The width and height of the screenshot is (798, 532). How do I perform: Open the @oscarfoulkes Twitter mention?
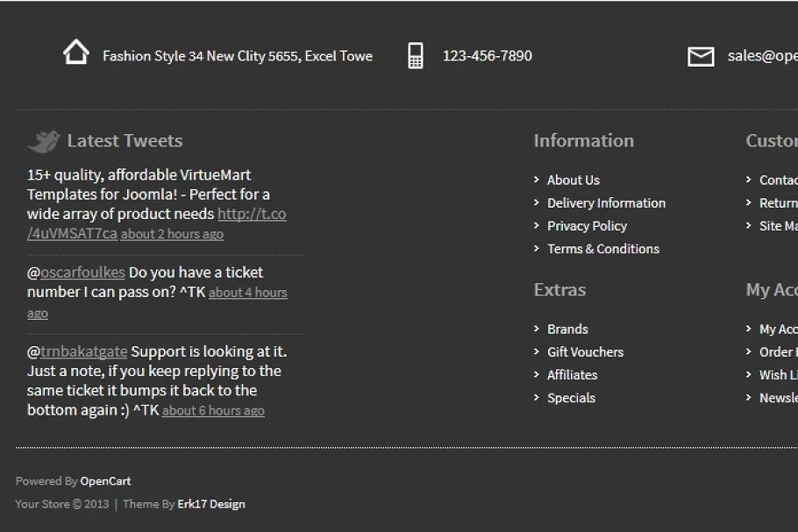click(x=82, y=273)
